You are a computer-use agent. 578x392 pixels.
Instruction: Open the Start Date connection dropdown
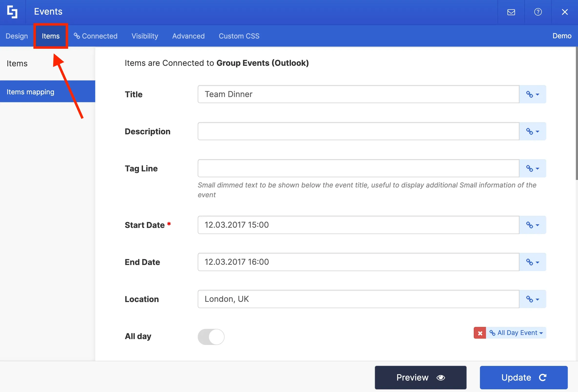533,225
